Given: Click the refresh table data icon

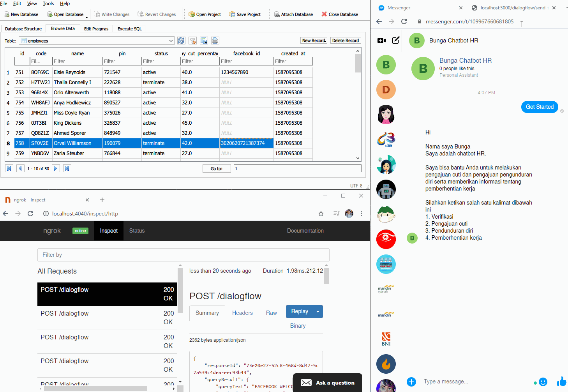Looking at the screenshot, I should point(181,41).
